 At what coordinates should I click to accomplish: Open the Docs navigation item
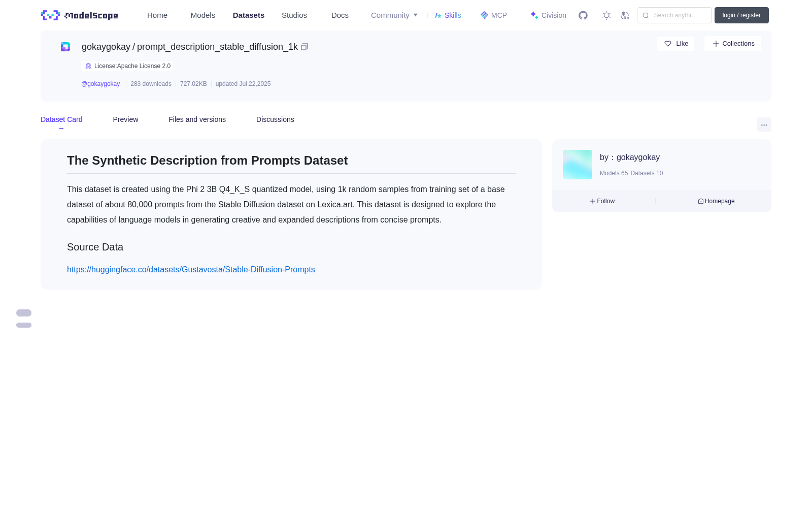[340, 15]
